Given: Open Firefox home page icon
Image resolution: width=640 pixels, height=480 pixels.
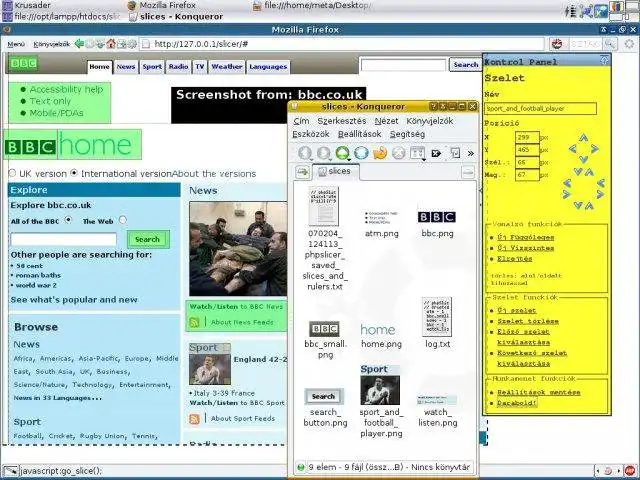Looking at the screenshot, I should pos(111,44).
